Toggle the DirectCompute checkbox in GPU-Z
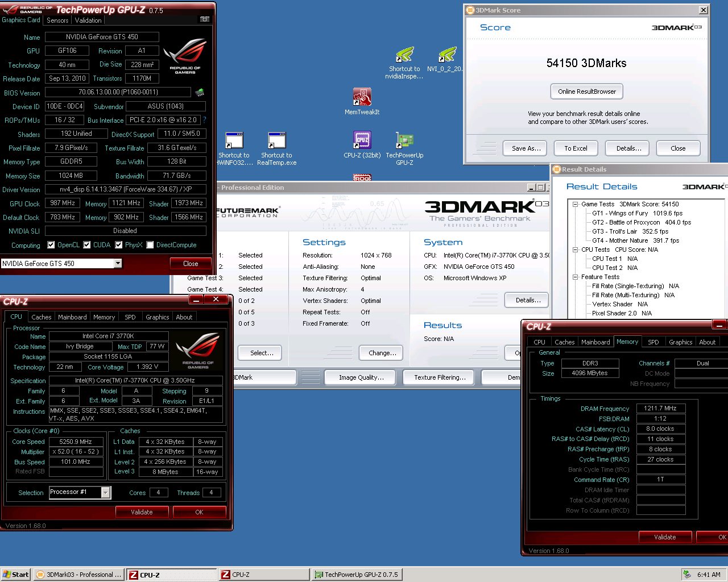This screenshot has width=728, height=582. point(150,245)
